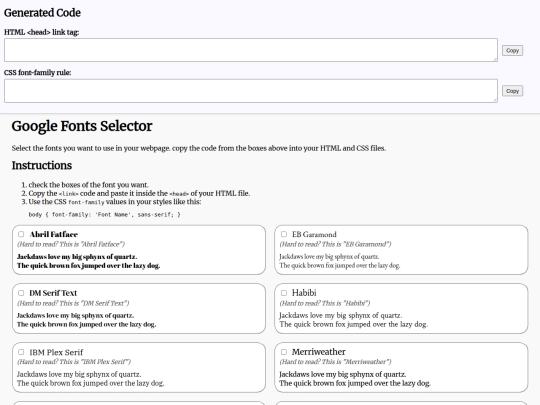
Task: Click inside the HTML link tag textarea
Action: [251, 50]
